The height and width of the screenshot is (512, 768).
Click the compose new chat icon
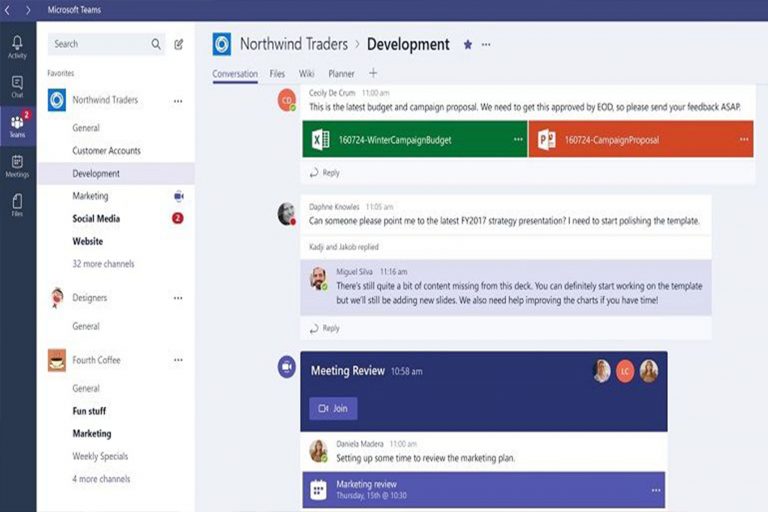click(179, 44)
